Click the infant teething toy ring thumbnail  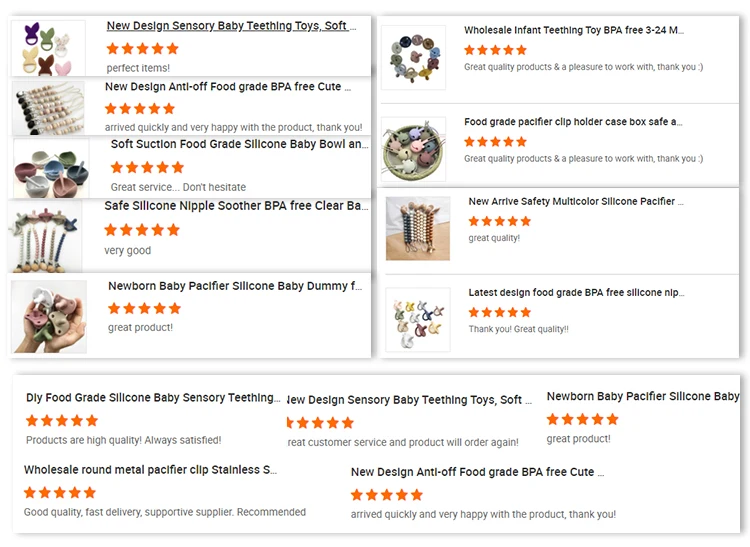(x=413, y=55)
